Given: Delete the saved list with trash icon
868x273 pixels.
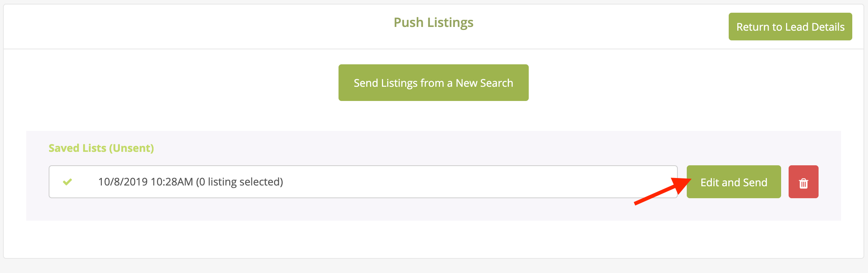Looking at the screenshot, I should click(803, 182).
